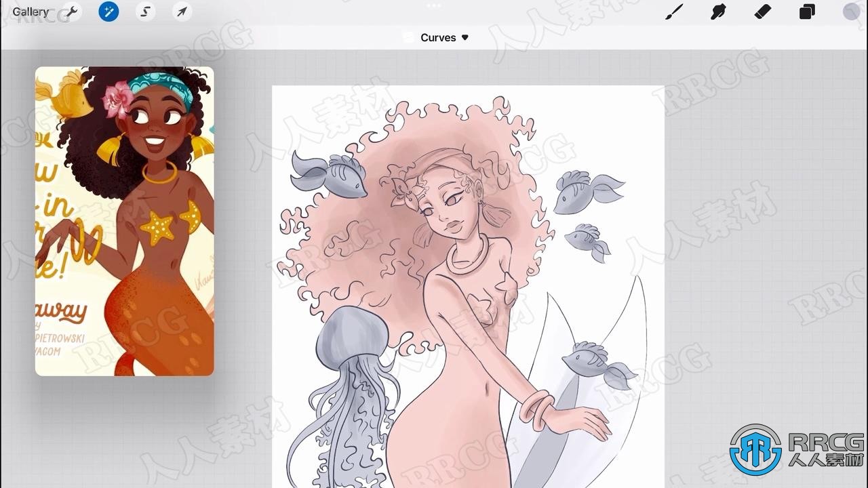Screen dimensions: 868x488
Task: Activate the Transform arrow tool
Action: point(182,12)
